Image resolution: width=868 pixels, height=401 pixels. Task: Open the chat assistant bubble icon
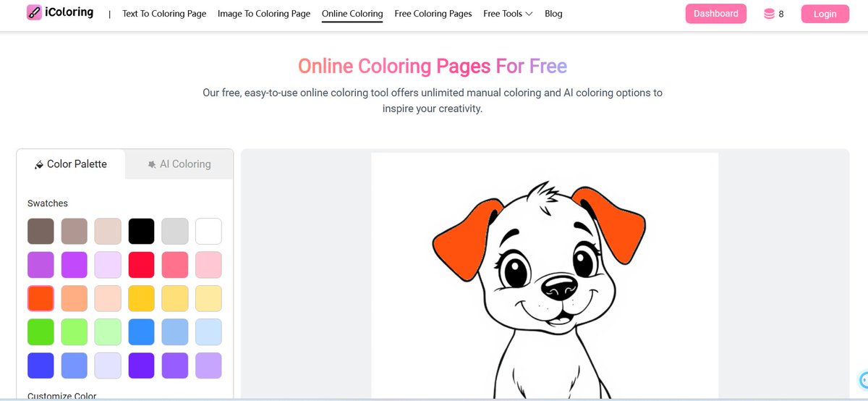864,379
